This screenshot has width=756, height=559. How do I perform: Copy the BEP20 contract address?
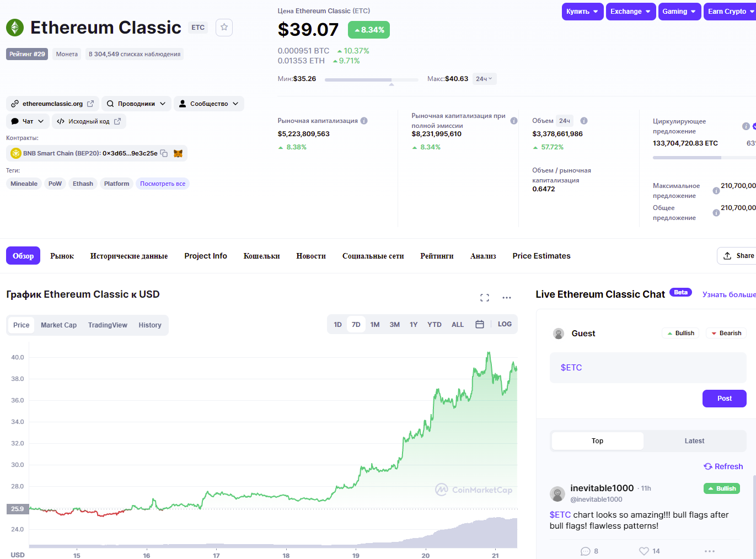click(164, 153)
